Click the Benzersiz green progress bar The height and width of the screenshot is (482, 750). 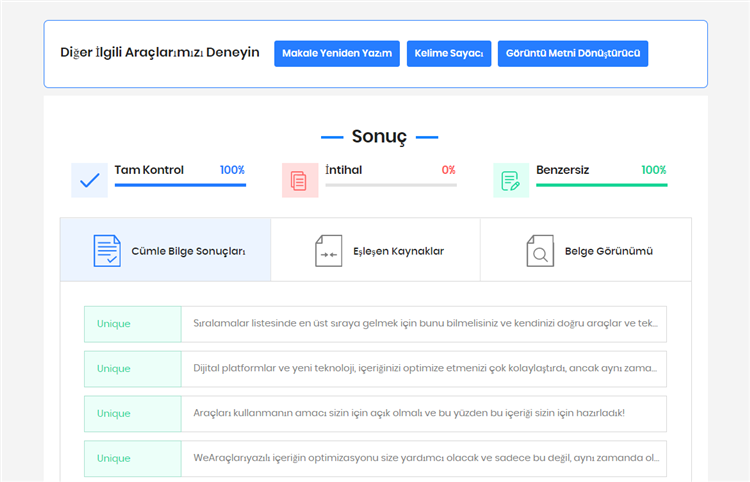602,185
